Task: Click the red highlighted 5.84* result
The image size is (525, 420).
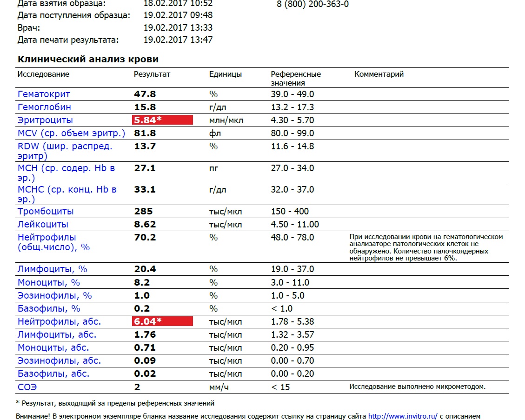Action: pos(162,120)
